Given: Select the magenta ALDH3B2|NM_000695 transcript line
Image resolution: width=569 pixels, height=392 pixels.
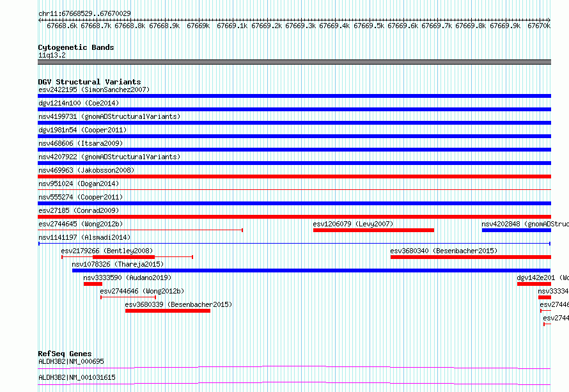Looking at the screenshot, I should [x=294, y=367].
